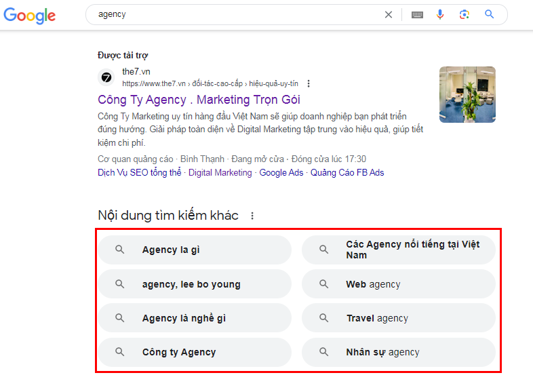This screenshot has height=392, width=533.
Task: Click the "Đóng cửa lúc 17:30" hours text
Action: 329,159
